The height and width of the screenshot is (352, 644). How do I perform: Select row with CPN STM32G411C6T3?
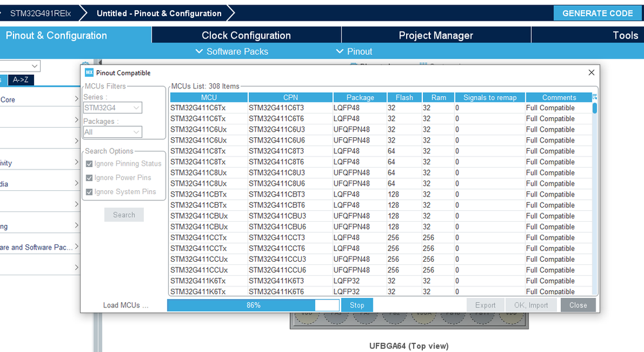tap(381, 108)
